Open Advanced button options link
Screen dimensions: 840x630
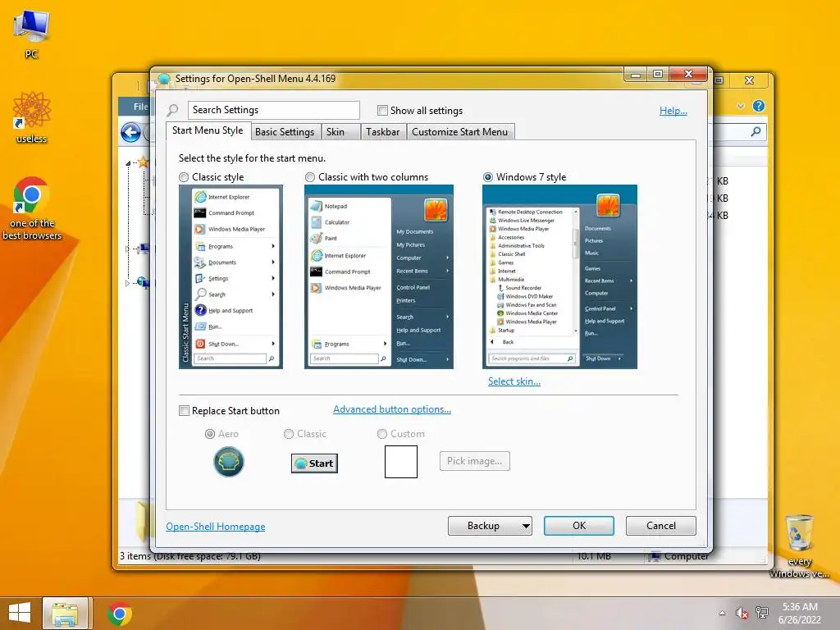click(x=391, y=409)
